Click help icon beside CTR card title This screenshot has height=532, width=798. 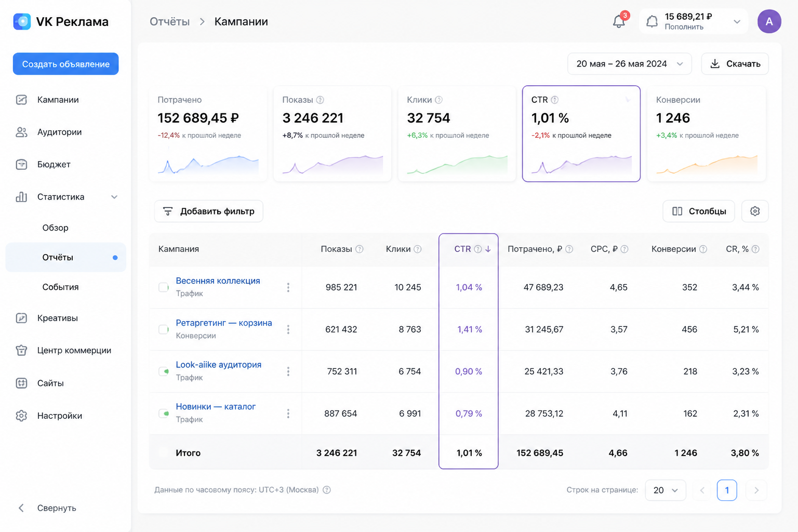click(555, 100)
